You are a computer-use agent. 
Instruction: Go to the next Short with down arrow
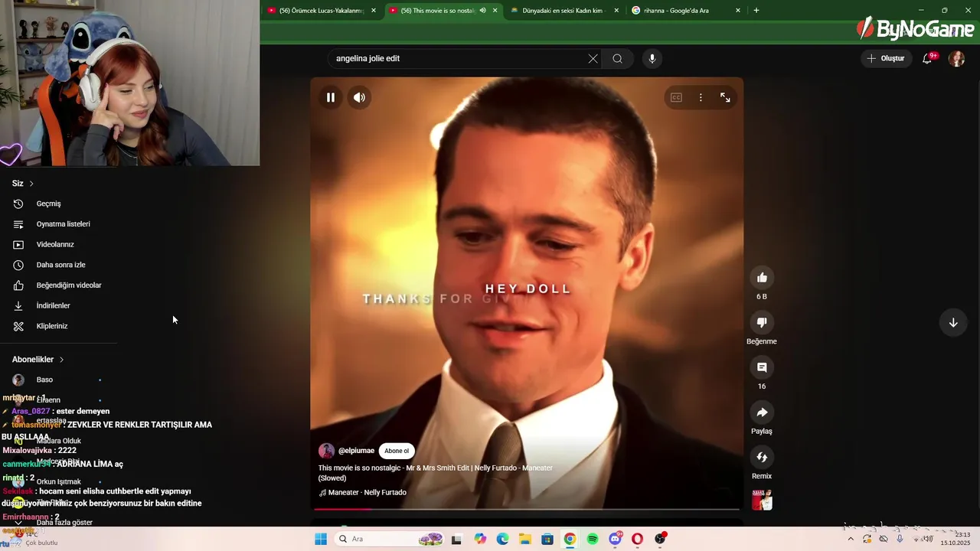click(x=953, y=322)
